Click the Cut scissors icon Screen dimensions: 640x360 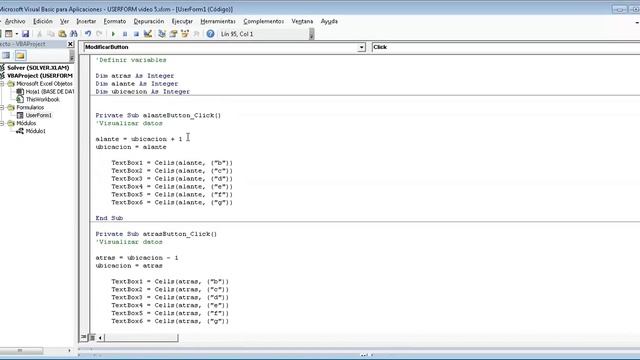[x=39, y=34]
